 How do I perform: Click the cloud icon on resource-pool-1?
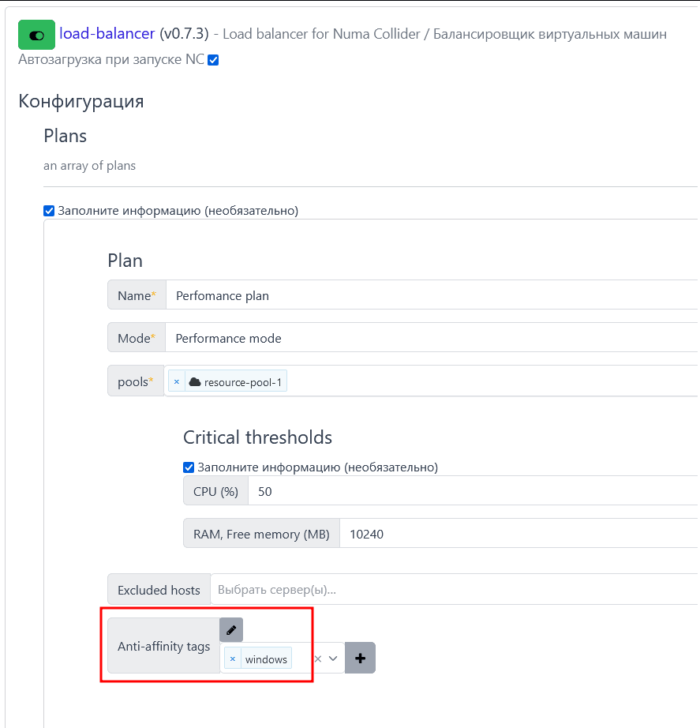point(195,381)
